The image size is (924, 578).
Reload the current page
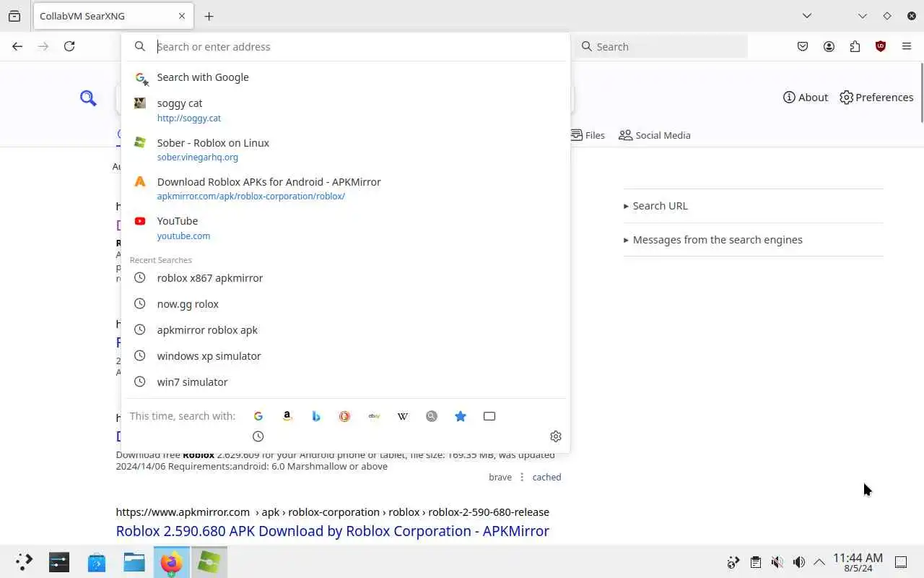click(x=69, y=46)
